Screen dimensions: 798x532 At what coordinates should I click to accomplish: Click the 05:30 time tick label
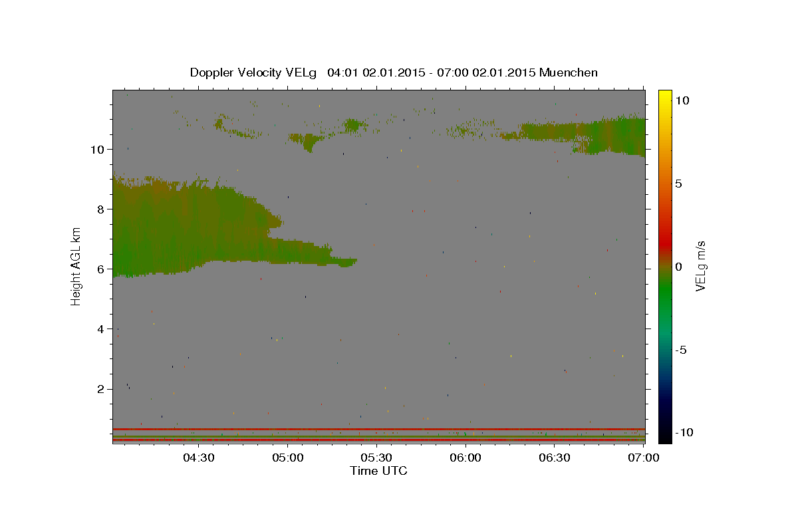(376, 458)
